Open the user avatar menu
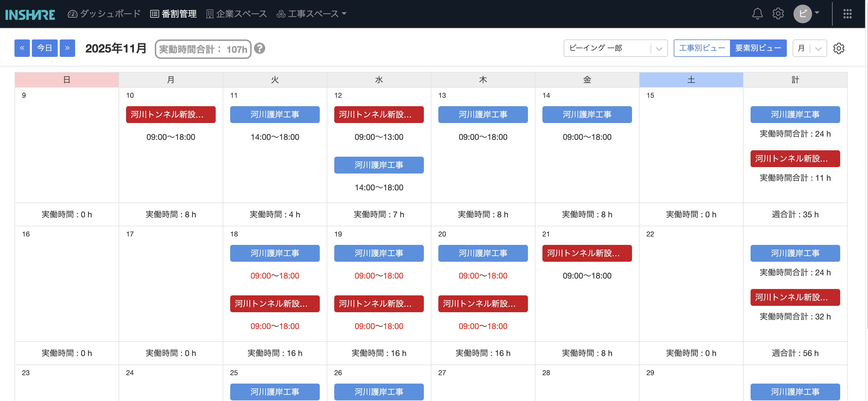This screenshot has height=401, width=868. tap(806, 14)
